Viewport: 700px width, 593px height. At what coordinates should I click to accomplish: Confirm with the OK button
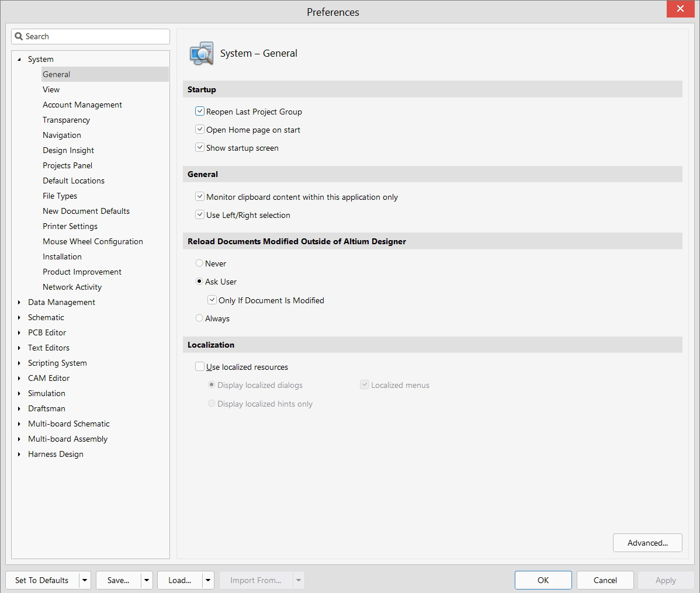(x=543, y=580)
